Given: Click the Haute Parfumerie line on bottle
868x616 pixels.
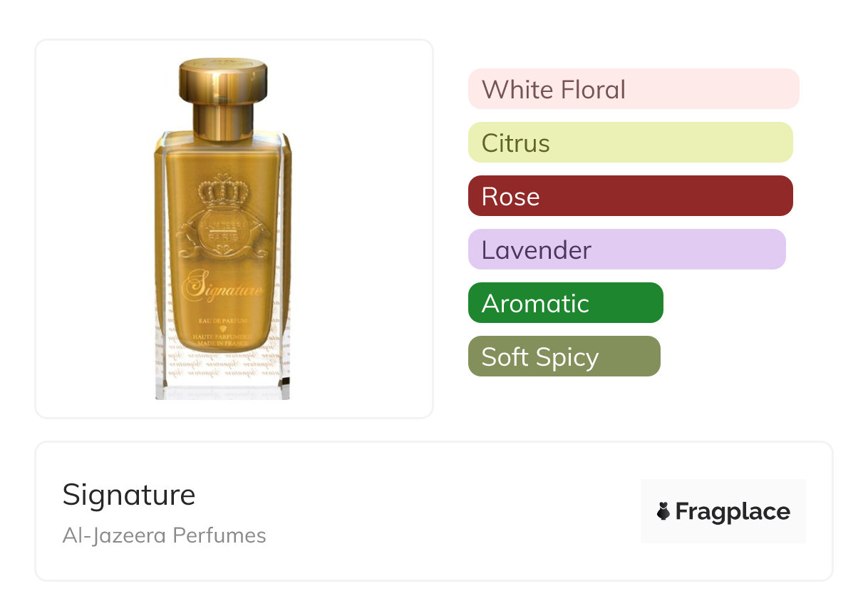Looking at the screenshot, I should pyautogui.click(x=223, y=337).
